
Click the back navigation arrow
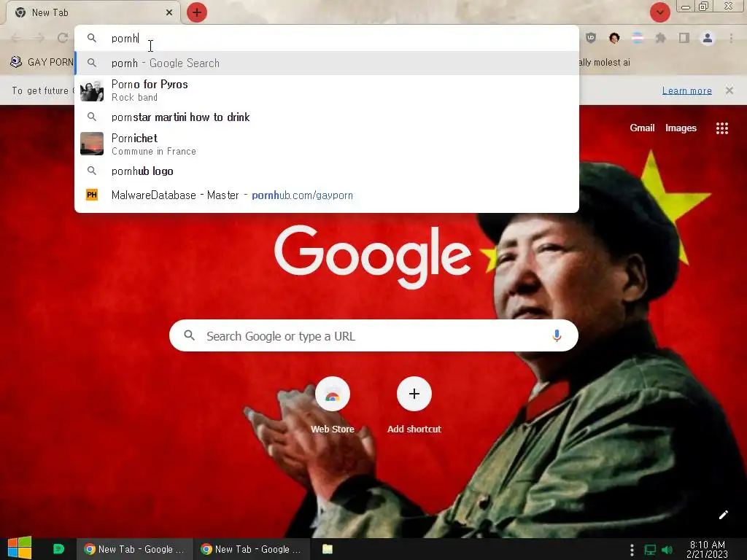pyautogui.click(x=16, y=38)
